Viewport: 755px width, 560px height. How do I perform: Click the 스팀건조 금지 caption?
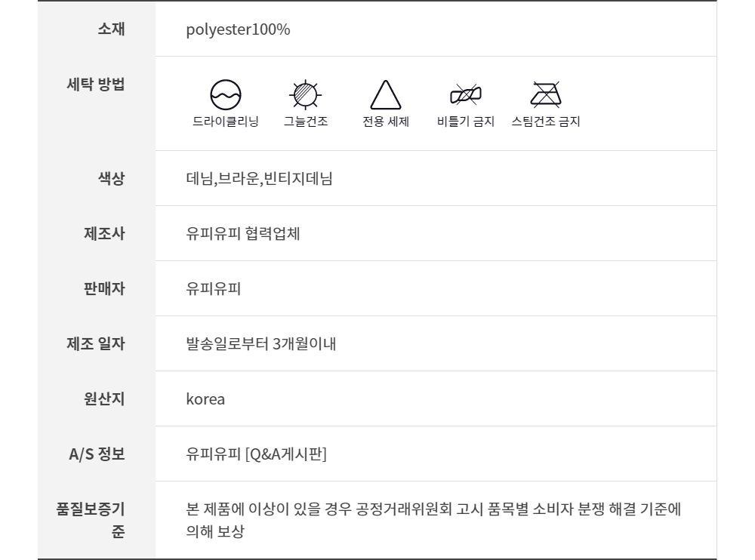[x=546, y=122]
